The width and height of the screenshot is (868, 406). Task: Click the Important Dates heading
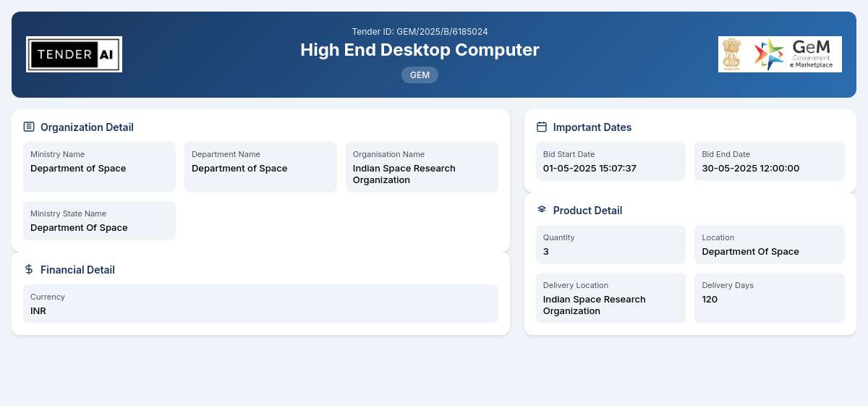(592, 127)
